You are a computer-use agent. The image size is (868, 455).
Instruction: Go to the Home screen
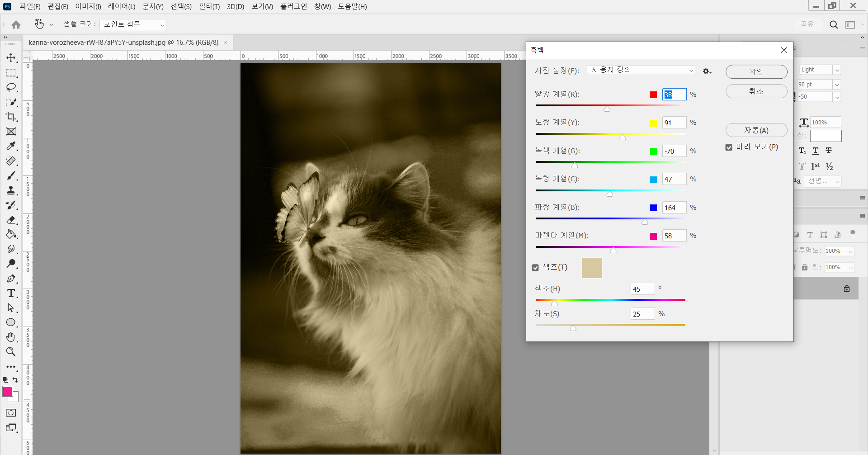(16, 24)
